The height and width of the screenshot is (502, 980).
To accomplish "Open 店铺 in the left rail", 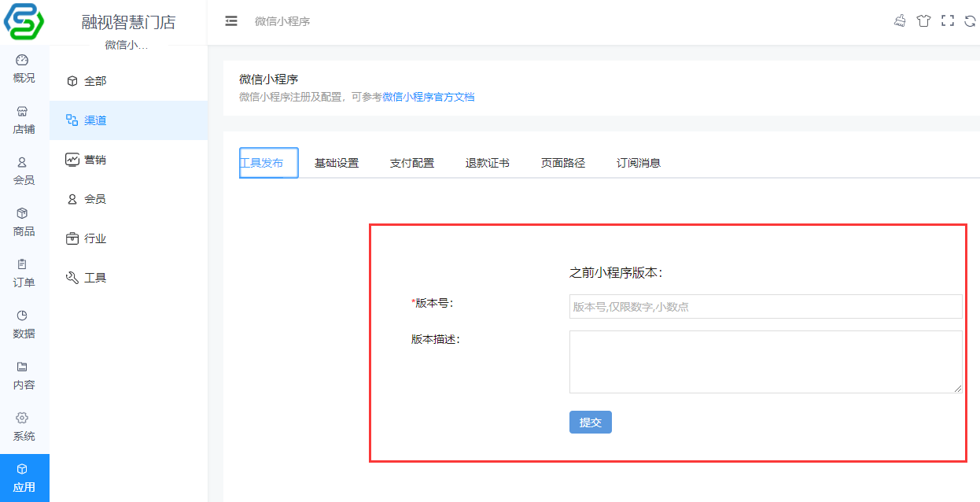I will [x=24, y=120].
